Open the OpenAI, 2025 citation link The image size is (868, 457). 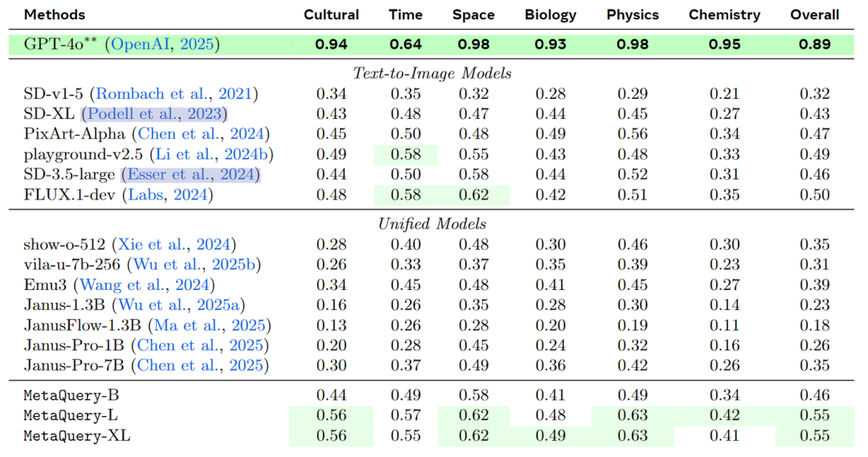coord(162,44)
